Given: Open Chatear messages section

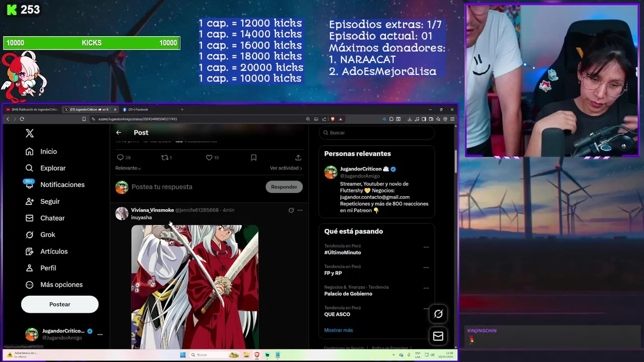Looking at the screenshot, I should tap(45, 218).
